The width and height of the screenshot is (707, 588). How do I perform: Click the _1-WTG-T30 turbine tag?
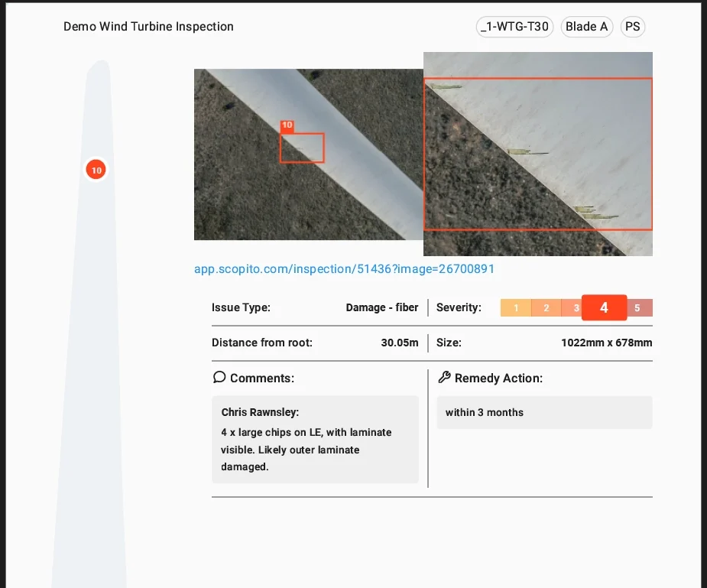(x=514, y=27)
